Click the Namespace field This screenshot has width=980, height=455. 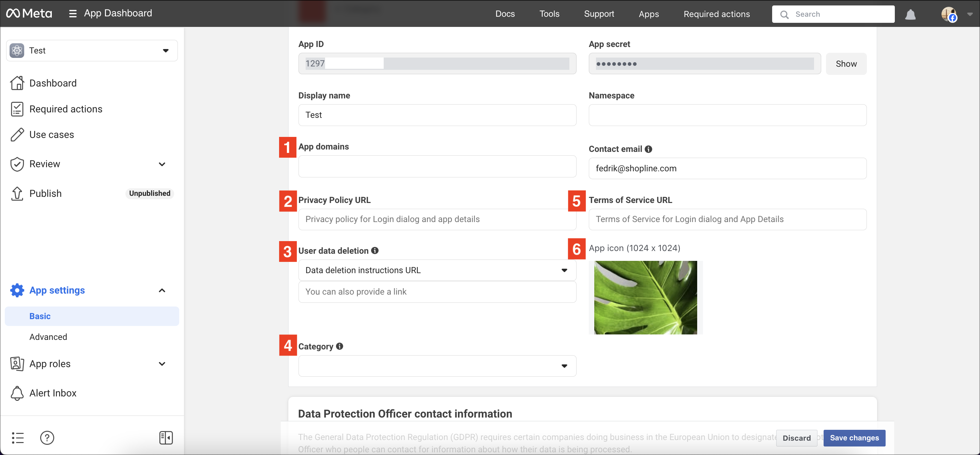[728, 115]
